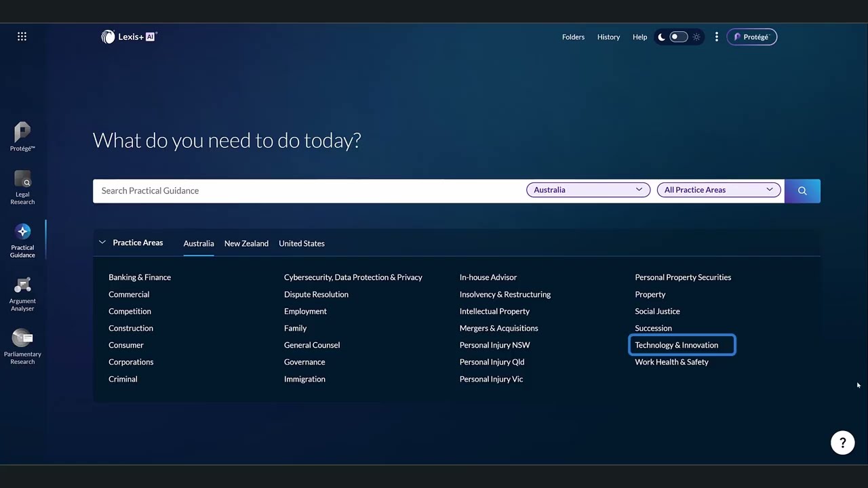Open the Australia jurisdiction dropdown
Image resolution: width=868 pixels, height=488 pixels.
click(588, 190)
